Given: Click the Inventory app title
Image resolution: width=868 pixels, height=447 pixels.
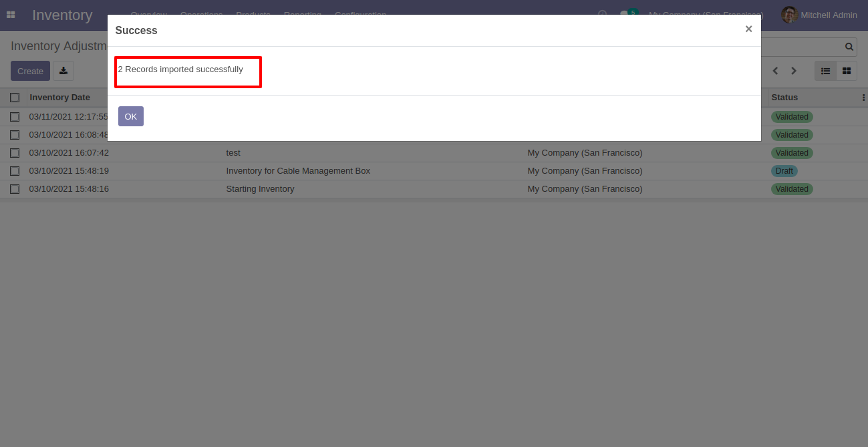Looking at the screenshot, I should (x=62, y=15).
